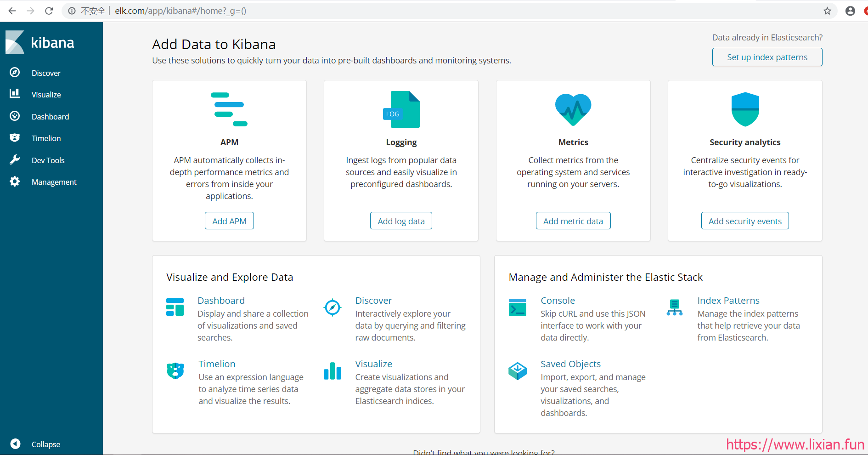Screen dimensions: 868x455
Task: Open Dev Tools from the sidebar menu
Action: 48,160
